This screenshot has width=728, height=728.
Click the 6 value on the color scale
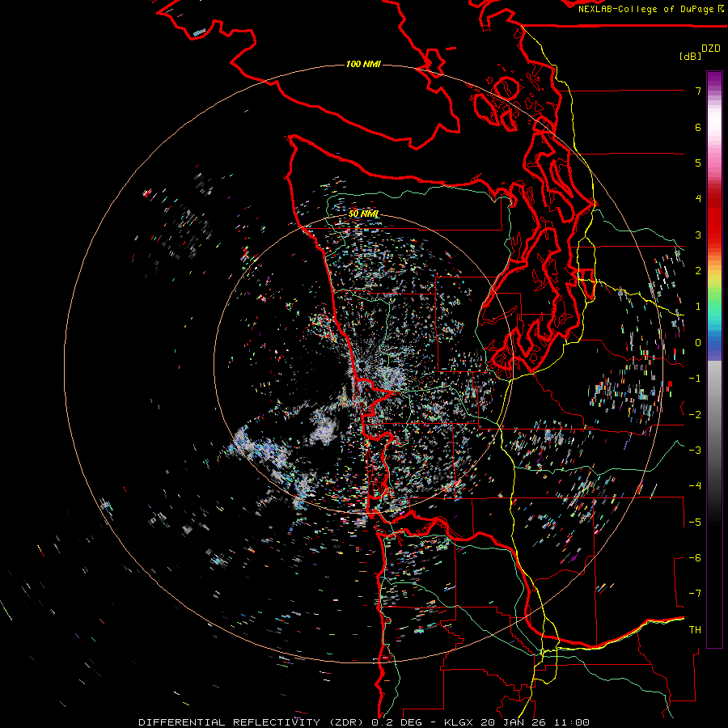698,127
